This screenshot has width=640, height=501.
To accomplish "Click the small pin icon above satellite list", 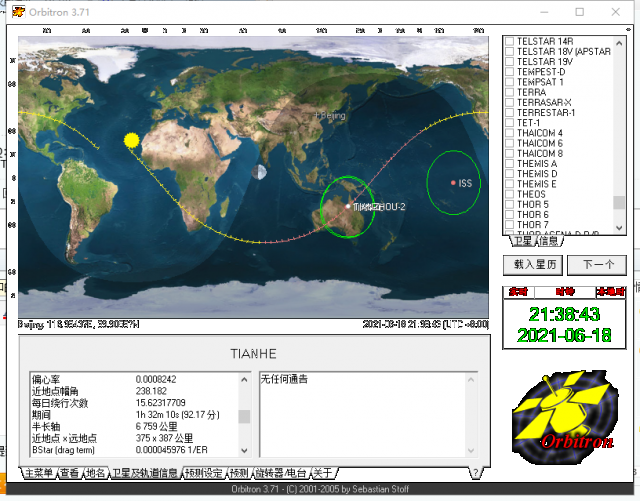I will pyautogui.click(x=628, y=29).
